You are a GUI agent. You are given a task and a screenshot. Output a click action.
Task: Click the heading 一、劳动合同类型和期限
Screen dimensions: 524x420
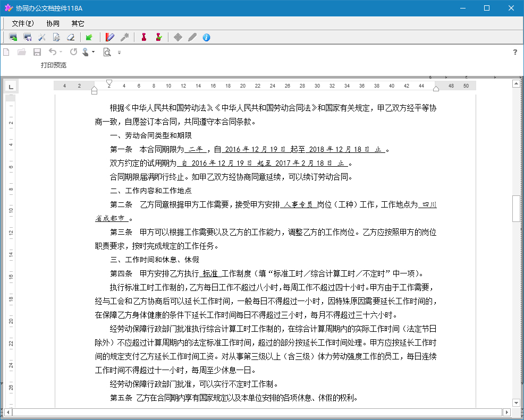[151, 135]
